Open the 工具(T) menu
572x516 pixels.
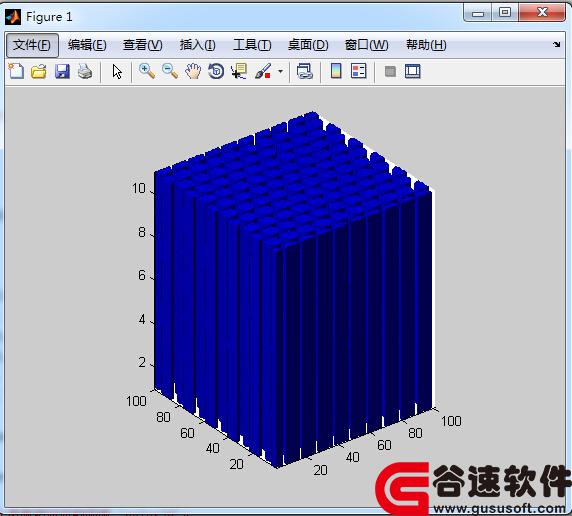(x=252, y=45)
